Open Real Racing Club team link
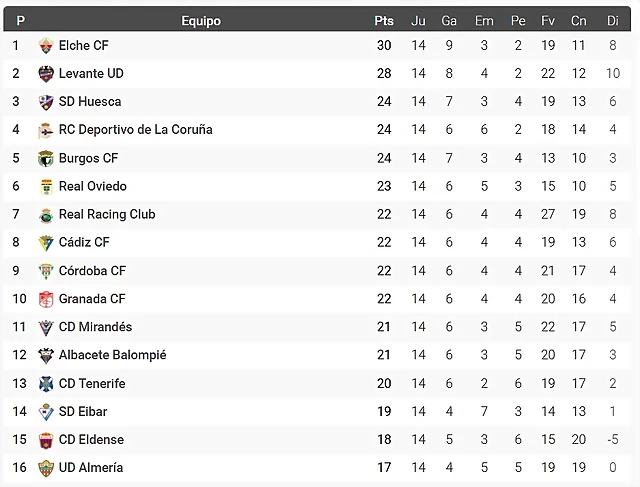The height and width of the screenshot is (487, 640). pyautogui.click(x=107, y=214)
